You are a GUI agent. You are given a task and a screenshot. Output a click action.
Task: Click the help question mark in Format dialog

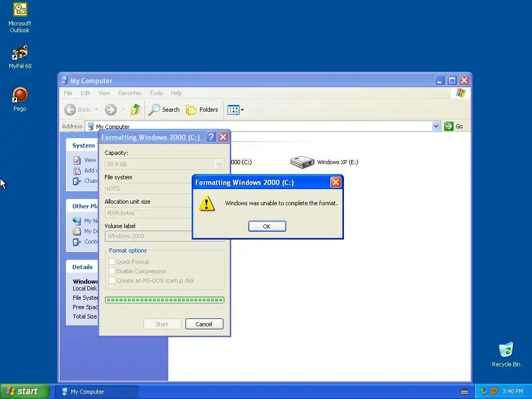[211, 137]
